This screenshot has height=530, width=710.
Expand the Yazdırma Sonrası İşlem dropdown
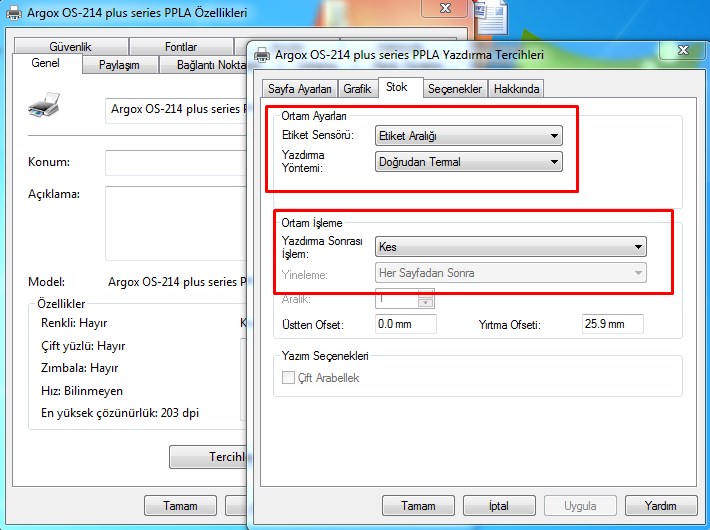511,247
